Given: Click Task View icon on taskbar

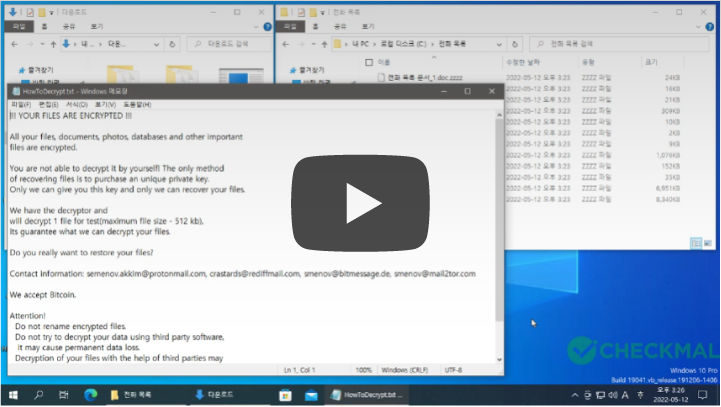Looking at the screenshot, I should [x=65, y=395].
